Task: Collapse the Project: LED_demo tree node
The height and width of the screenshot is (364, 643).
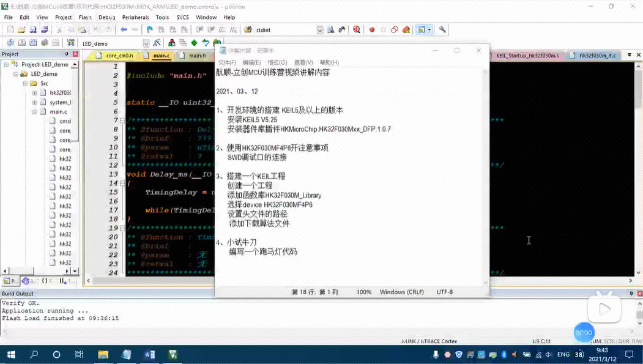Action: pyautogui.click(x=7, y=64)
